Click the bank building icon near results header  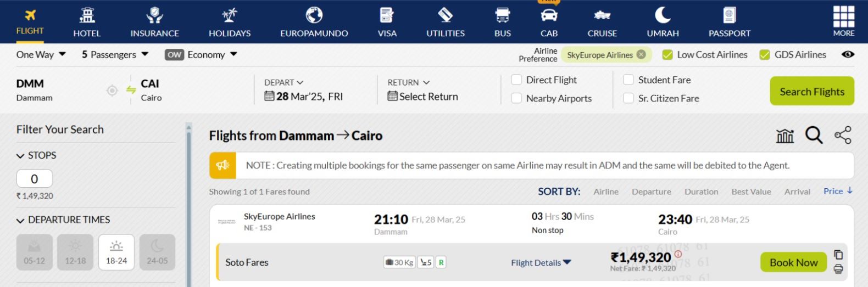point(784,136)
